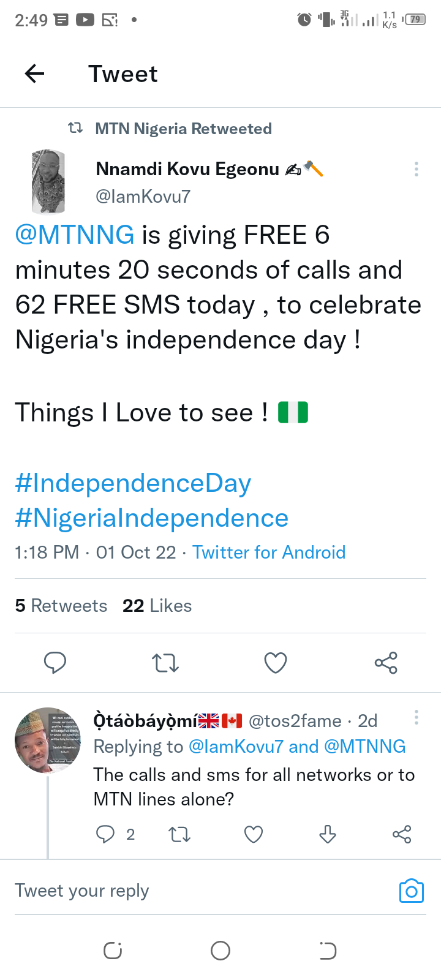Viewport: 441px width, 980px height.
Task: Retweet the main MTN tweet
Action: 165,663
